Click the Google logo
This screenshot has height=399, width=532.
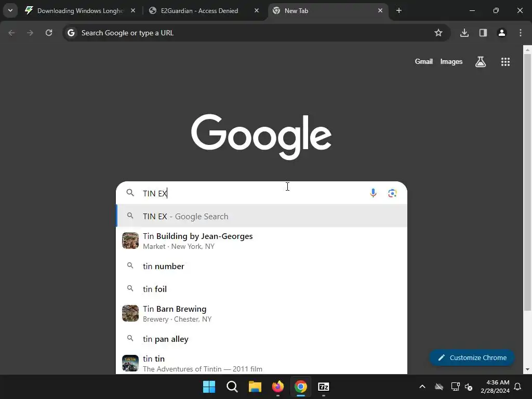click(261, 137)
